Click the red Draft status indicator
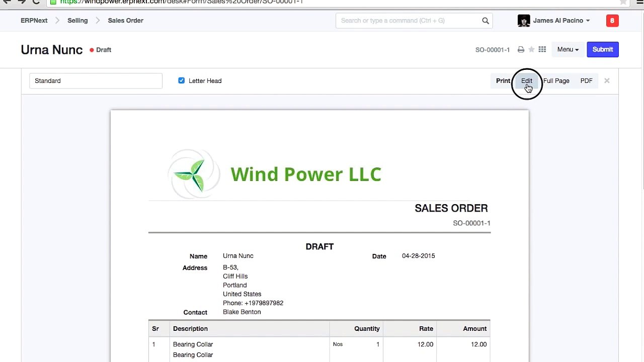This screenshot has width=644, height=362. tap(101, 50)
